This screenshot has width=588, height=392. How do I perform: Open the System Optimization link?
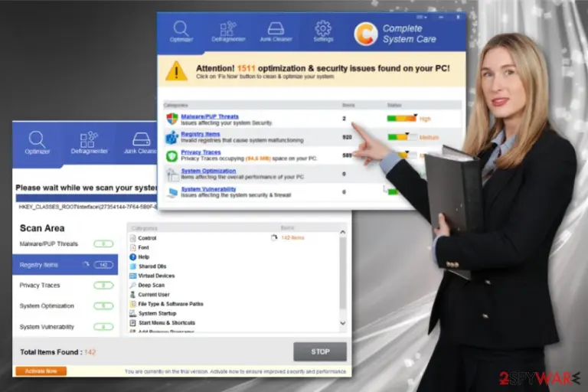(x=208, y=171)
